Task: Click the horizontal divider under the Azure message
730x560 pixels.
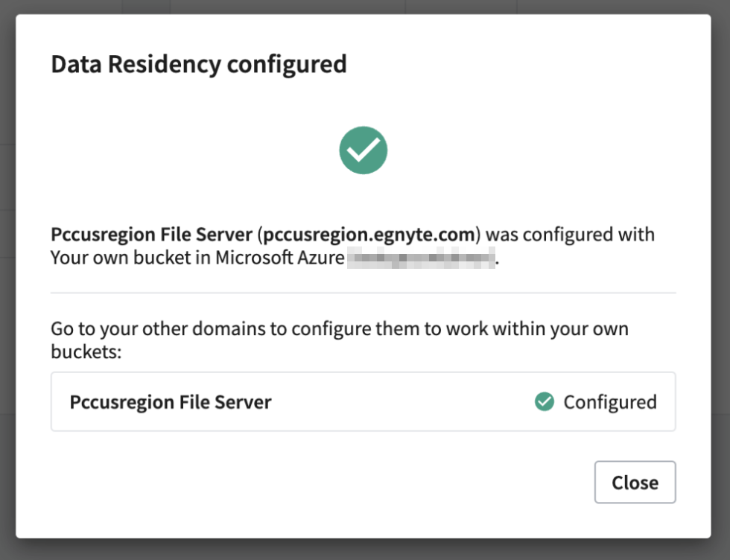Action: pyautogui.click(x=363, y=293)
